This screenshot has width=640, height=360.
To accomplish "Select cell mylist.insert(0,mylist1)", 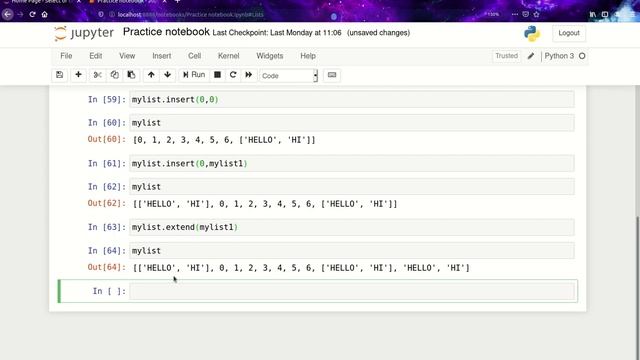I will click(x=352, y=163).
